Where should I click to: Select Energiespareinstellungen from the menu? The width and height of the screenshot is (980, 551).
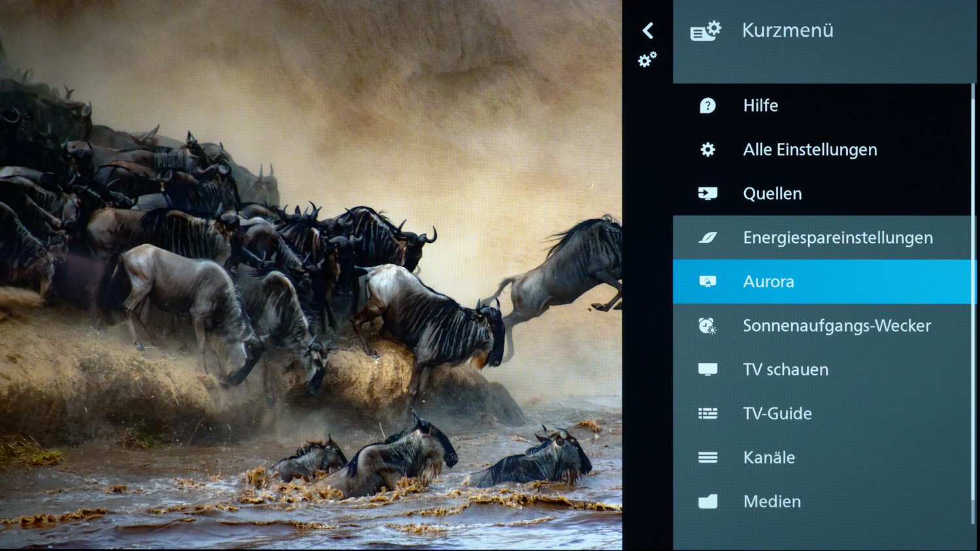pos(838,238)
